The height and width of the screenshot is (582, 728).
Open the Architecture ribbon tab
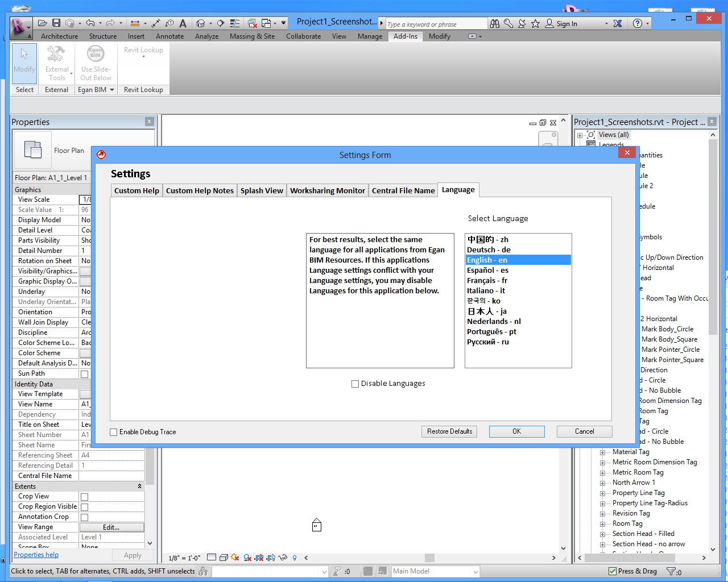coord(60,36)
